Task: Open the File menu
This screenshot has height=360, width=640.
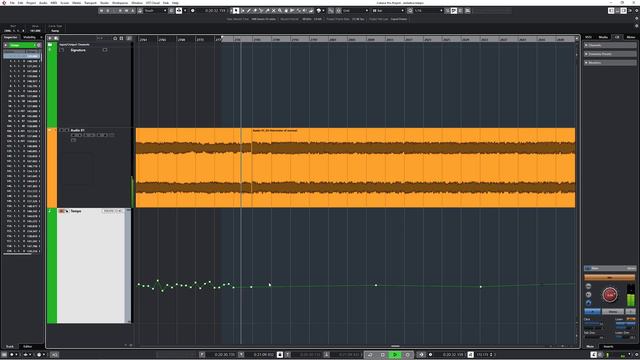Action: coord(12,3)
